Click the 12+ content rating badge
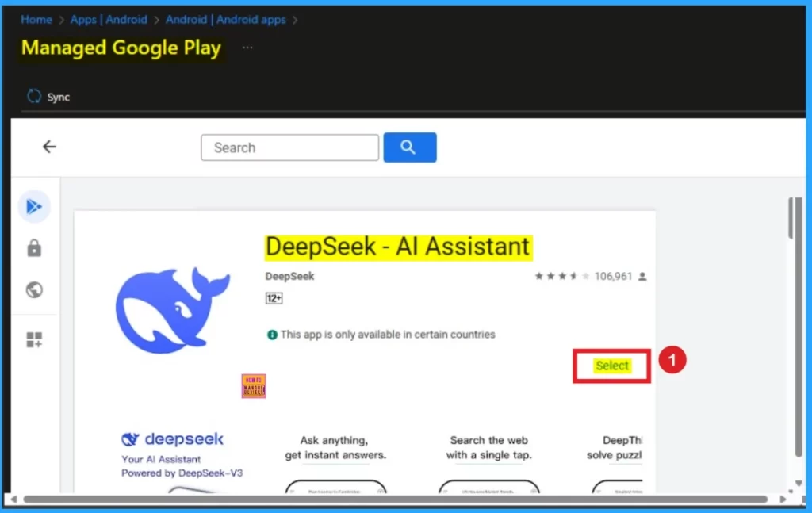 274,298
